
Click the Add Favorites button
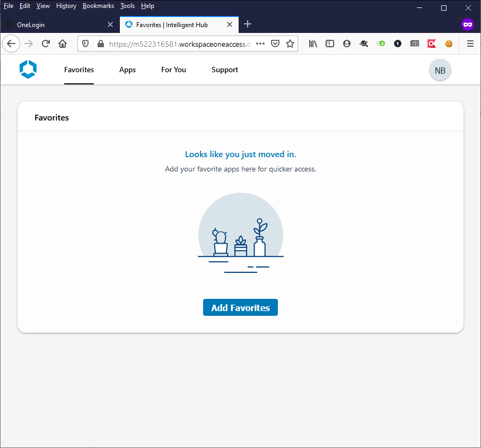coord(240,307)
